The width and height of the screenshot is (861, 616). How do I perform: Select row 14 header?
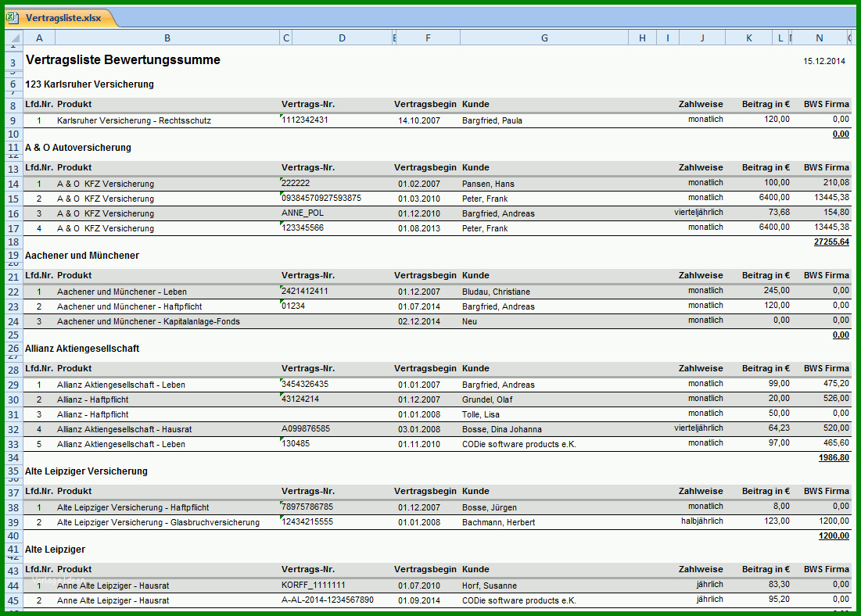[x=13, y=184]
